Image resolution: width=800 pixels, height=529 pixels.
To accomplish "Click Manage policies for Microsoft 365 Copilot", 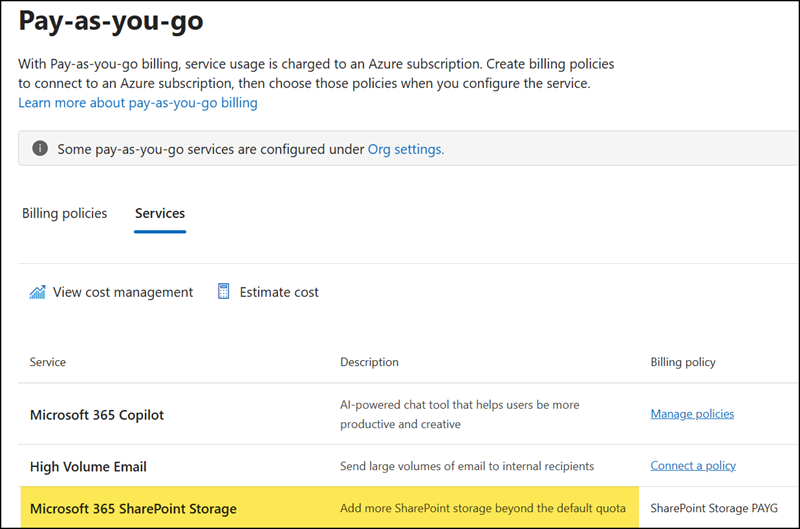I will coord(692,414).
